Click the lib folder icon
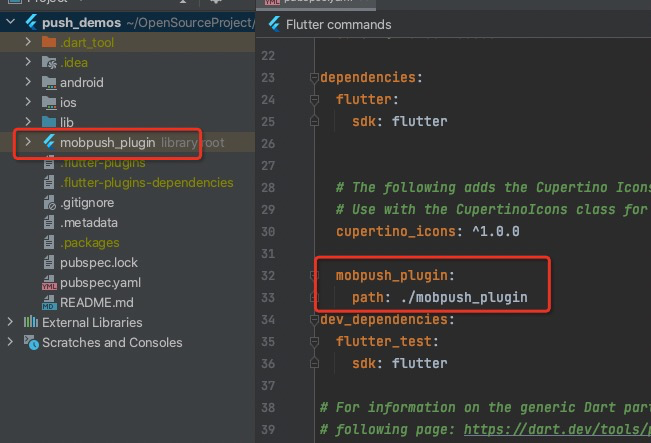This screenshot has height=443, width=651. pos(49,122)
